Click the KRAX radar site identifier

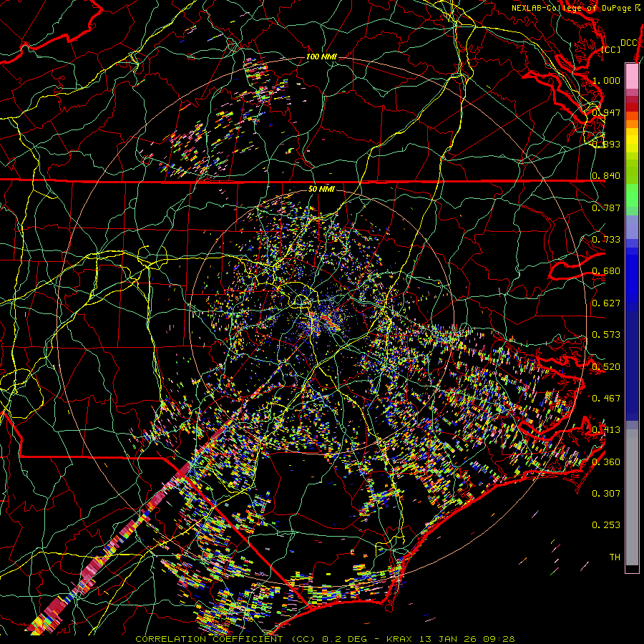tap(399, 639)
